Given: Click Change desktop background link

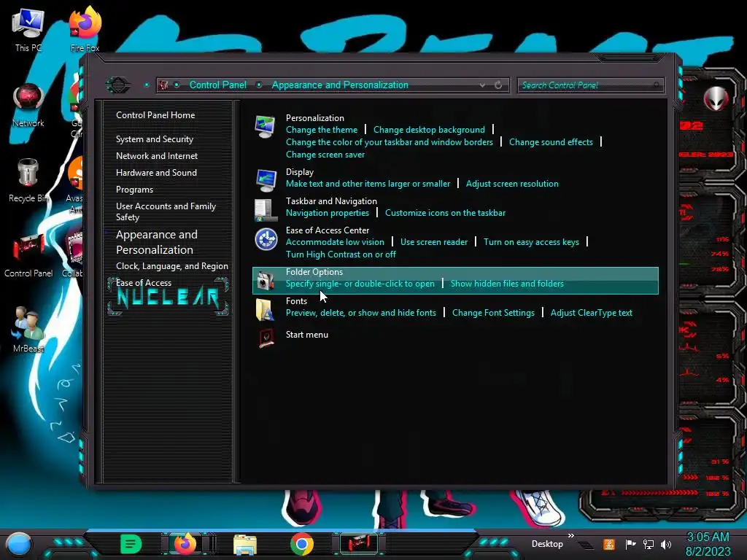Looking at the screenshot, I should pos(429,130).
